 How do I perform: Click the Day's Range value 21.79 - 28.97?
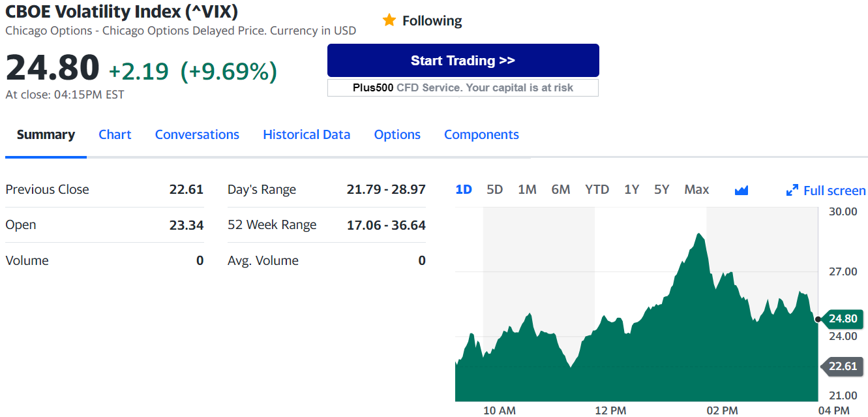[386, 189]
